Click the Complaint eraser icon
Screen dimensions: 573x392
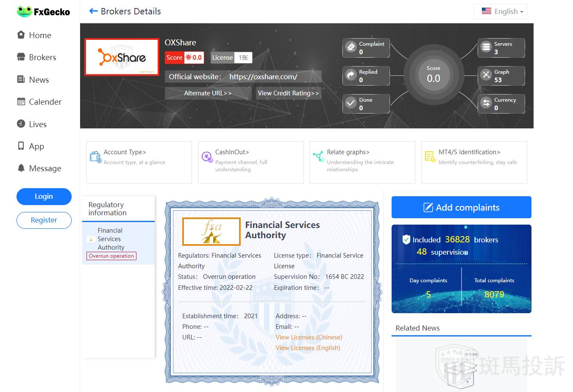coord(351,47)
